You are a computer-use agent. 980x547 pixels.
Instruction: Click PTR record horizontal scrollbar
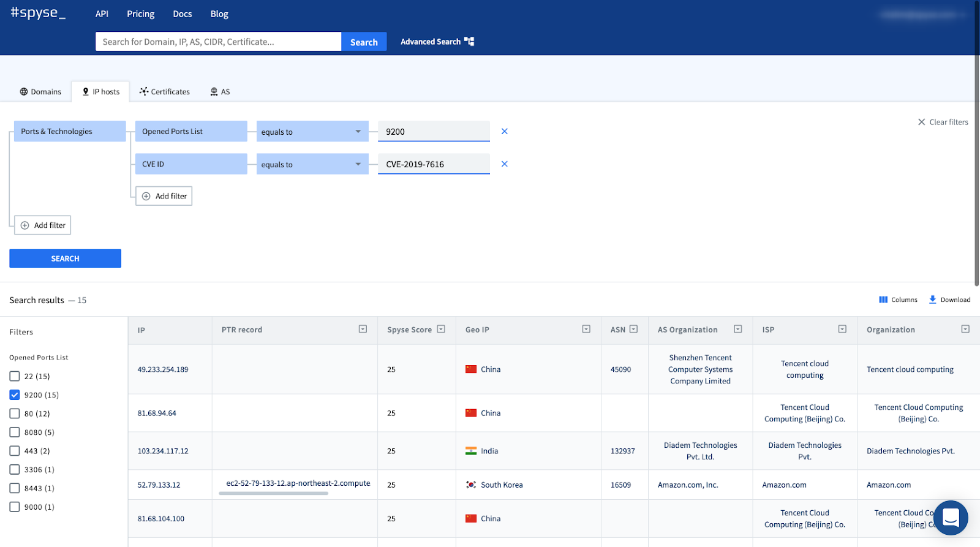tap(273, 493)
